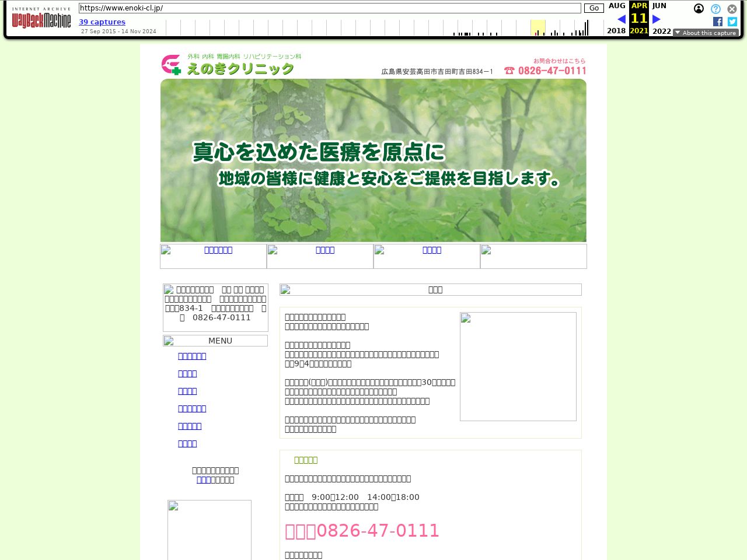Select hours text 9:00 12:00 14:00 18:00
The width and height of the screenshot is (747, 560).
(x=365, y=497)
